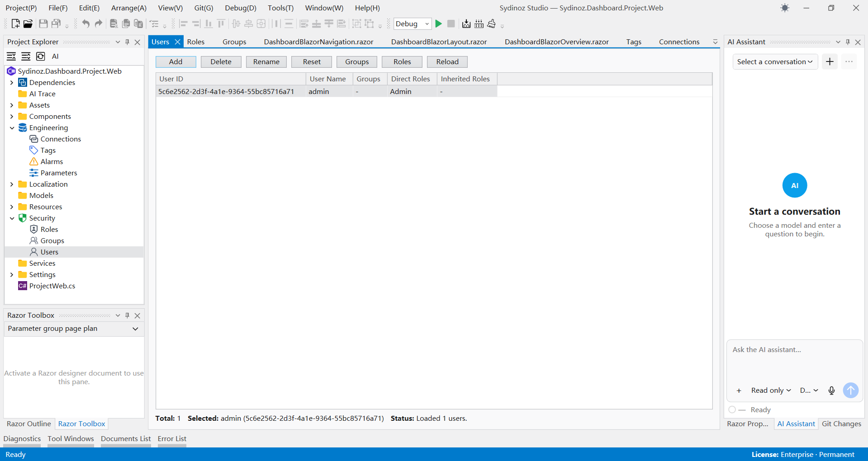Click the Reload button
Image resolution: width=868 pixels, height=461 pixels.
tap(447, 62)
